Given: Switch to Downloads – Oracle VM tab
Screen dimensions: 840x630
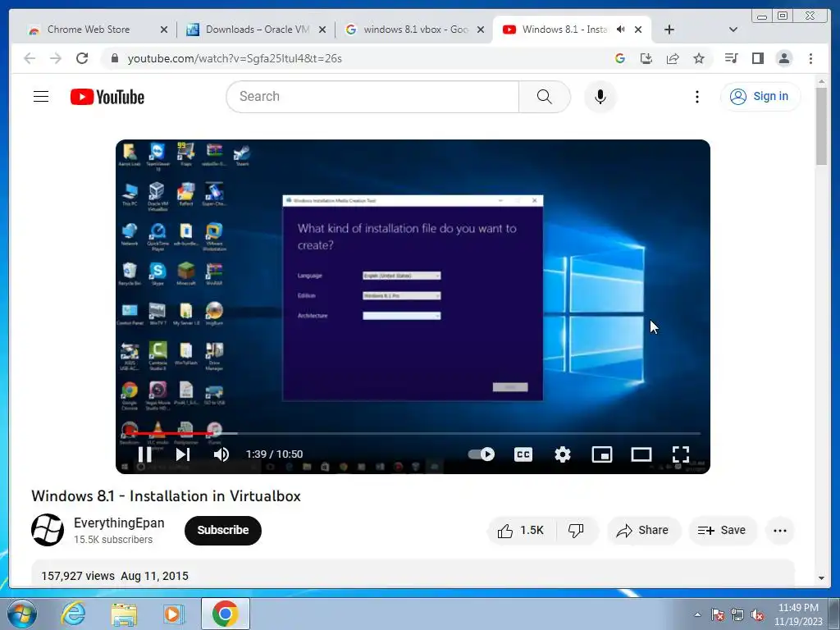Looking at the screenshot, I should coord(257,30).
